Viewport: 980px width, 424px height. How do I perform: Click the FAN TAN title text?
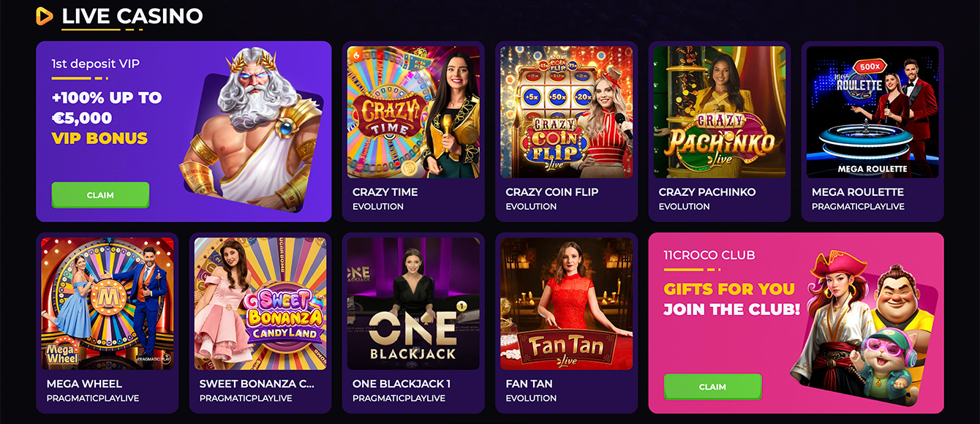coord(529,384)
